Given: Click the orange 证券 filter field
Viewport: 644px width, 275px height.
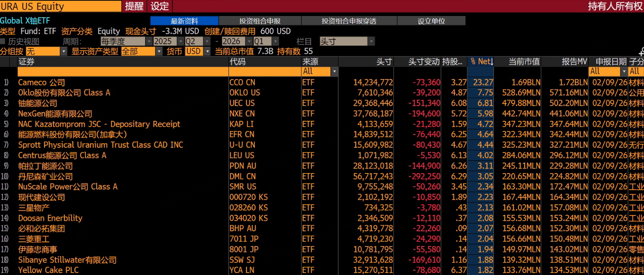Looking at the screenshot, I should coord(123,71).
